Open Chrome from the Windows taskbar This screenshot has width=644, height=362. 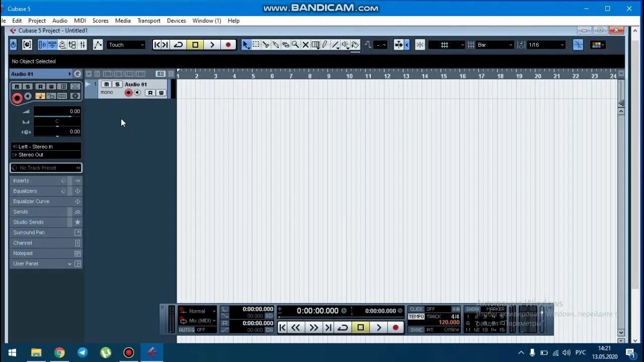pyautogui.click(x=59, y=352)
